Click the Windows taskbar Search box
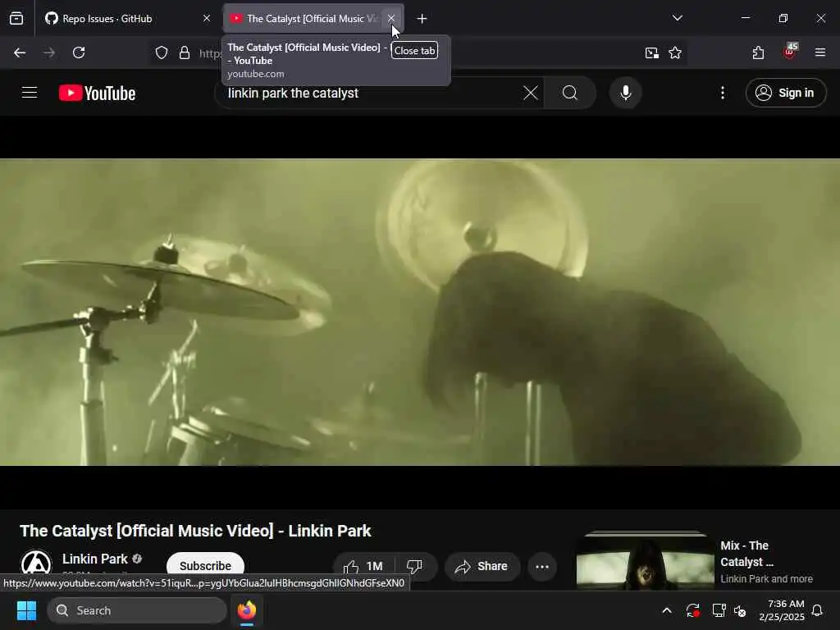840x630 pixels. (137, 610)
